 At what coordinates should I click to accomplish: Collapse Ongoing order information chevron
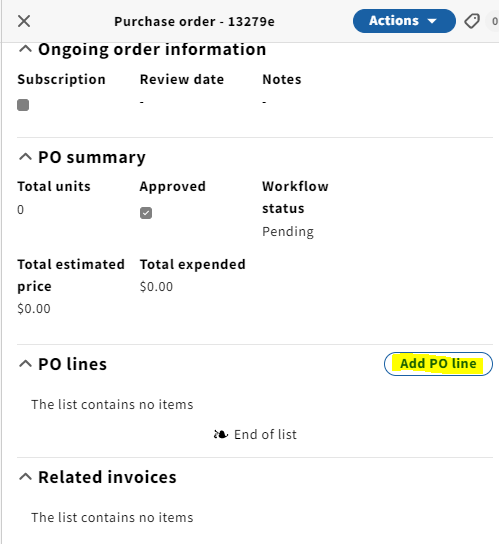click(x=25, y=49)
